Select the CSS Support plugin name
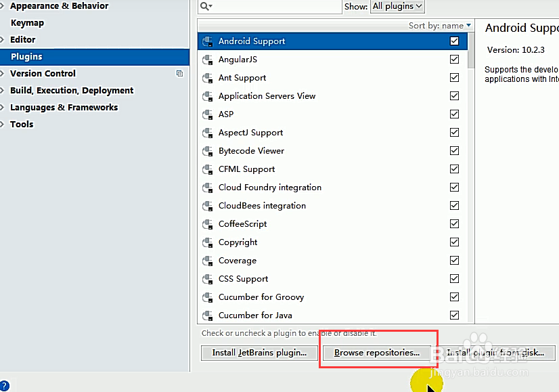Screen dimensions: 559x392 (x=243, y=279)
